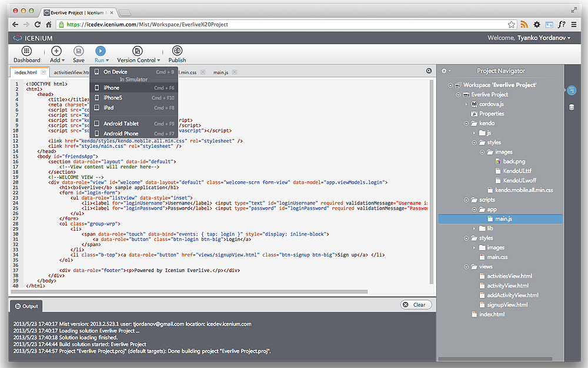
Task: Select the Output panel tab
Action: (26, 306)
